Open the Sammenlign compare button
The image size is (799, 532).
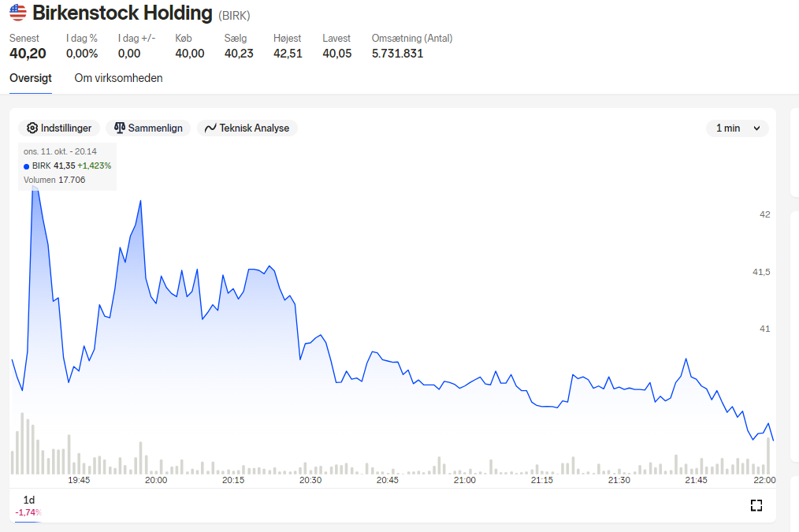pos(148,128)
